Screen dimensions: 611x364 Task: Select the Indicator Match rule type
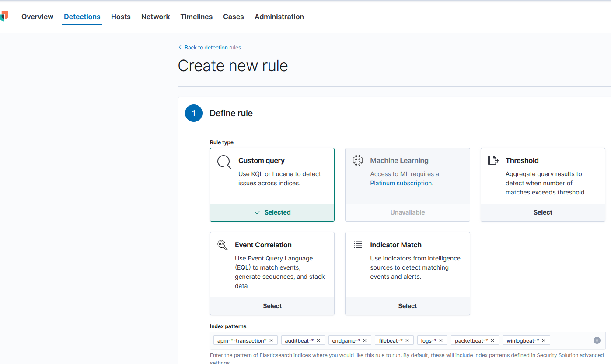point(407,306)
